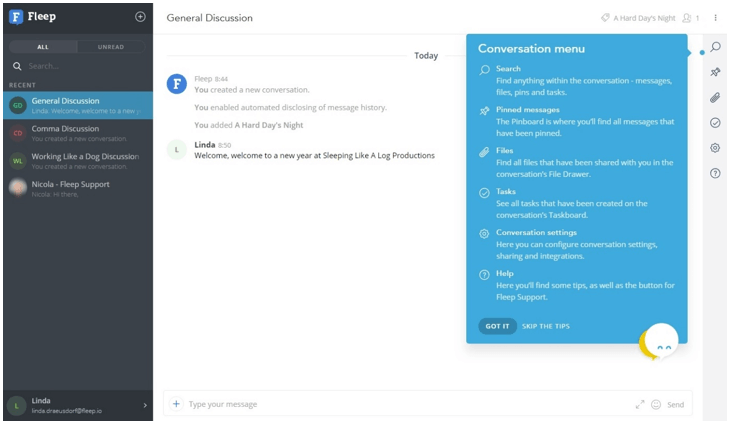Add attachment with plus icon in message bar
The image size is (732, 426).
[x=176, y=404]
